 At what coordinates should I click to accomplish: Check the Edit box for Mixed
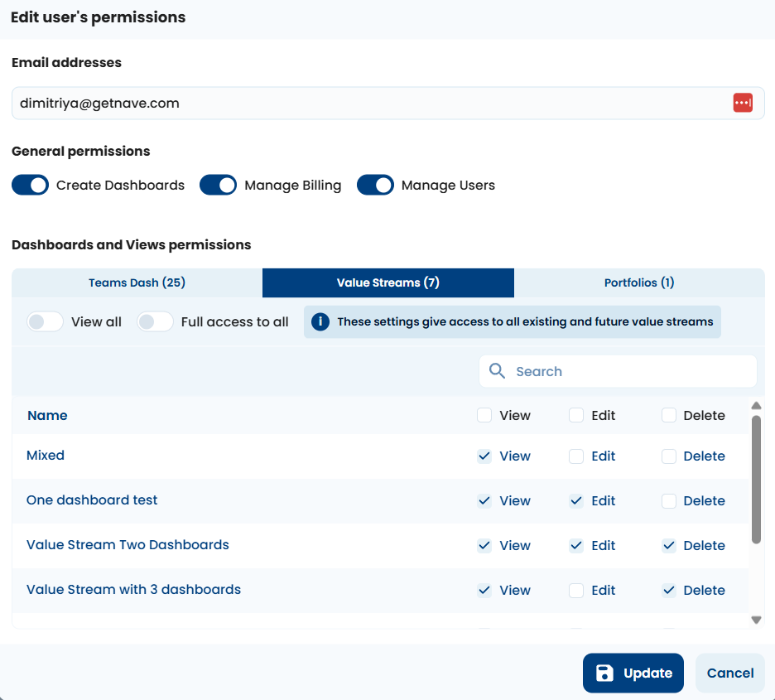[576, 456]
